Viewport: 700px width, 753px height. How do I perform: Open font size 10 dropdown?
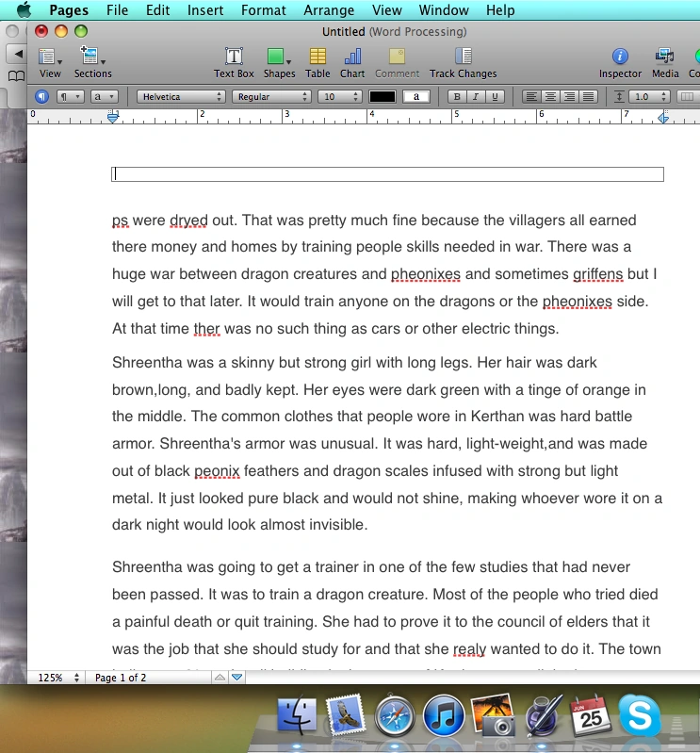coord(339,96)
